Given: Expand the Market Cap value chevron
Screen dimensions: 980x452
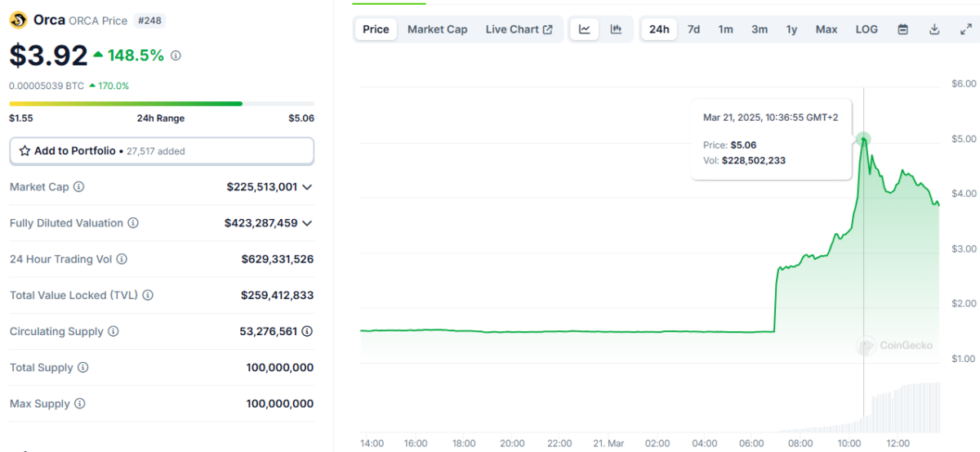Looking at the screenshot, I should [307, 187].
